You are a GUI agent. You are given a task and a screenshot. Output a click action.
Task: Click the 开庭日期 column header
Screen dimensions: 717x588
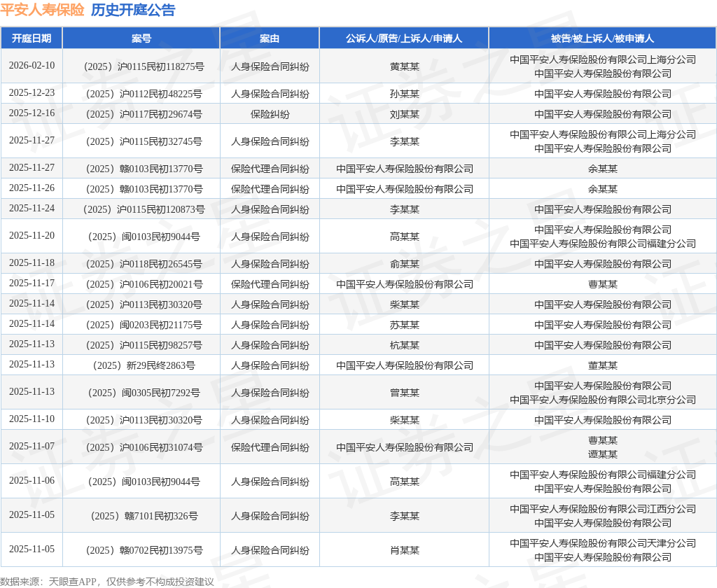[32, 38]
